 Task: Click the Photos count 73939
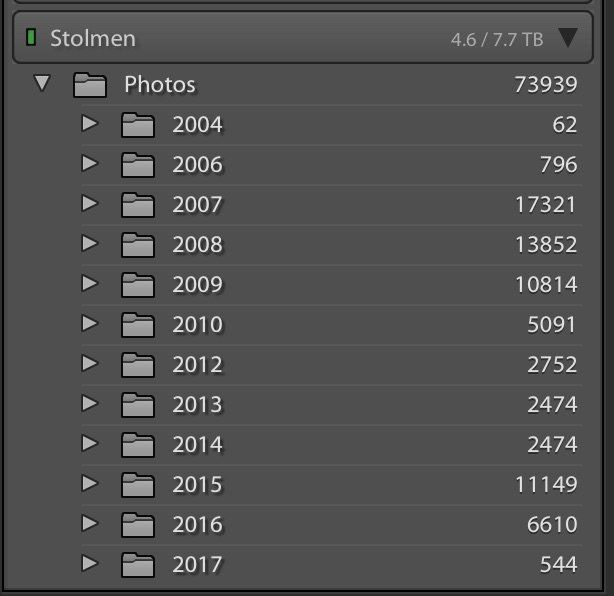[x=546, y=85]
